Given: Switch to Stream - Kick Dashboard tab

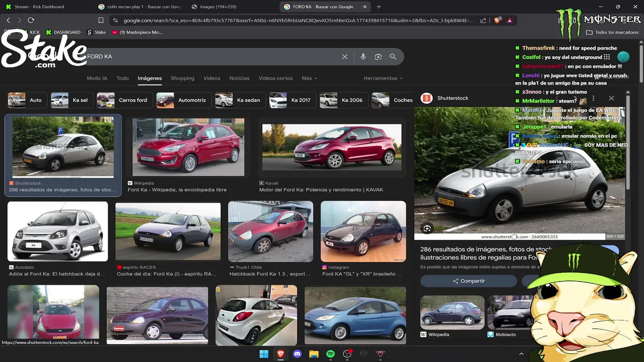Looking at the screenshot, I should click(45, 7).
